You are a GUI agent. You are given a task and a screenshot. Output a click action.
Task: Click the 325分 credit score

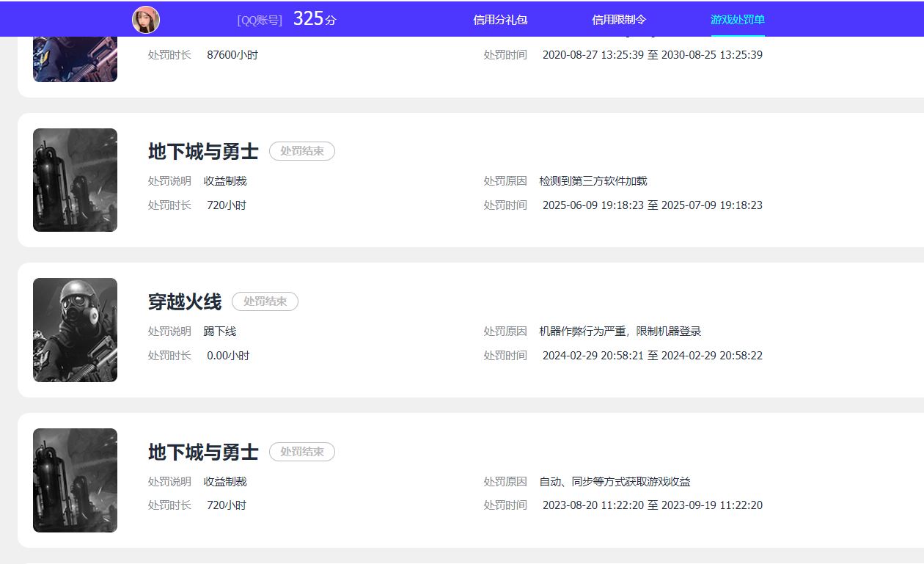pyautogui.click(x=314, y=19)
